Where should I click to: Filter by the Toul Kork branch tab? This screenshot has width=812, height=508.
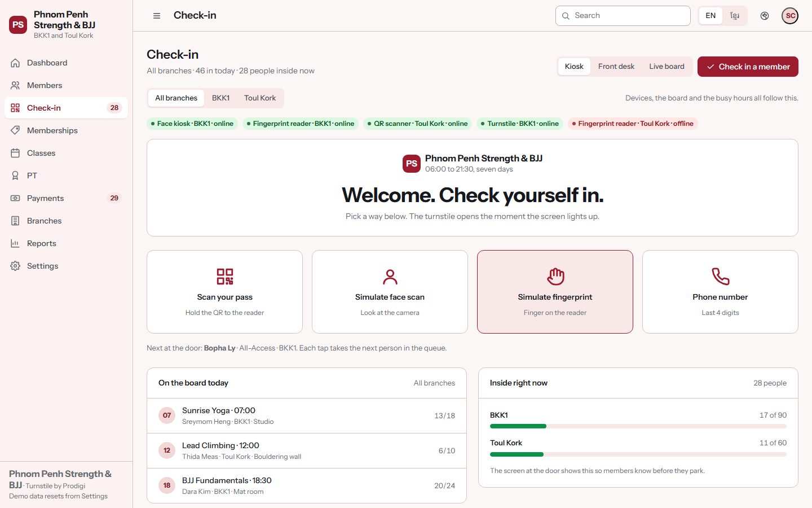coord(260,98)
